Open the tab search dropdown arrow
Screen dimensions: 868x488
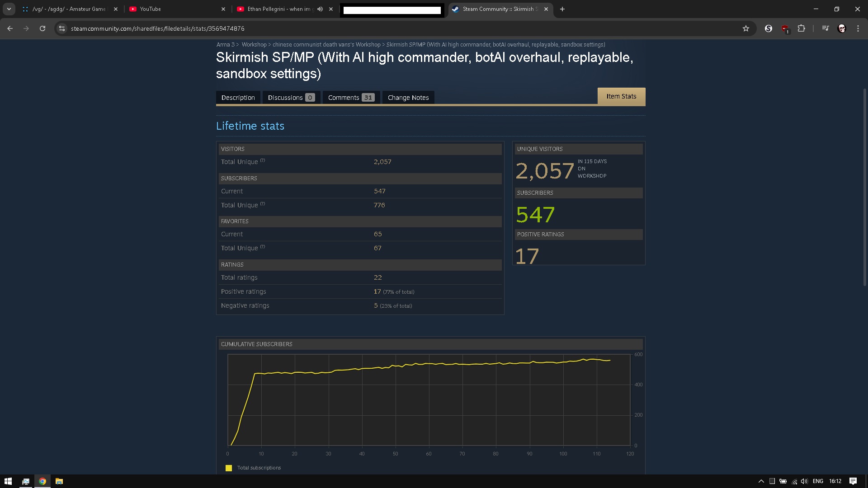click(x=9, y=9)
